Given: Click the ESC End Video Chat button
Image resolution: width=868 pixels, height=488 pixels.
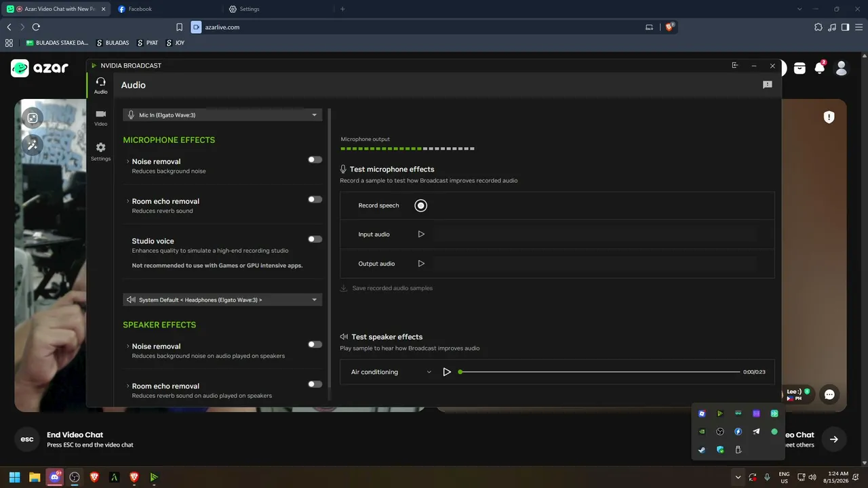Looking at the screenshot, I should [x=27, y=439].
